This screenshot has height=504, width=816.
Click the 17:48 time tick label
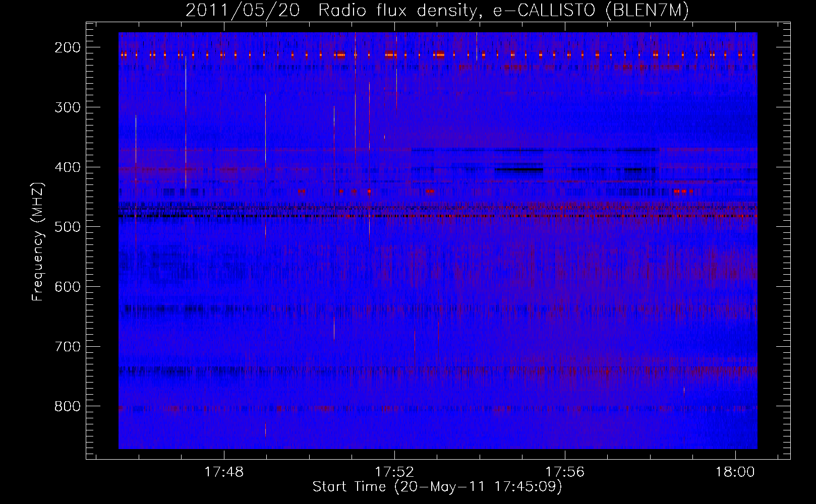coord(224,472)
